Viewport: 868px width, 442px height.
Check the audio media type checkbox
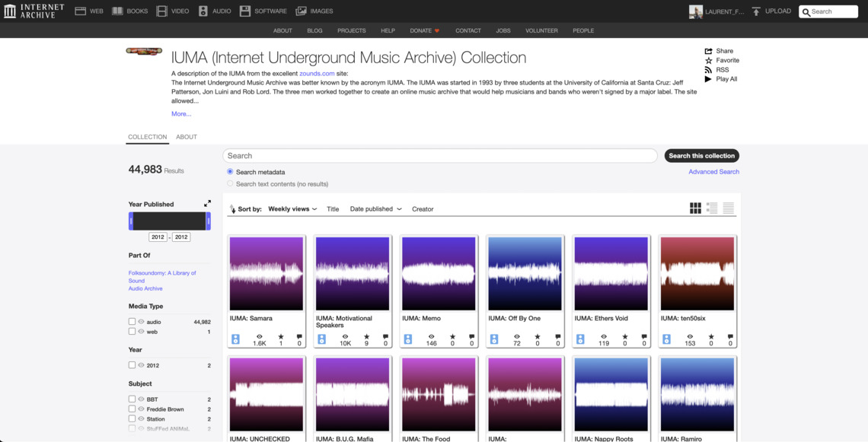click(x=132, y=321)
